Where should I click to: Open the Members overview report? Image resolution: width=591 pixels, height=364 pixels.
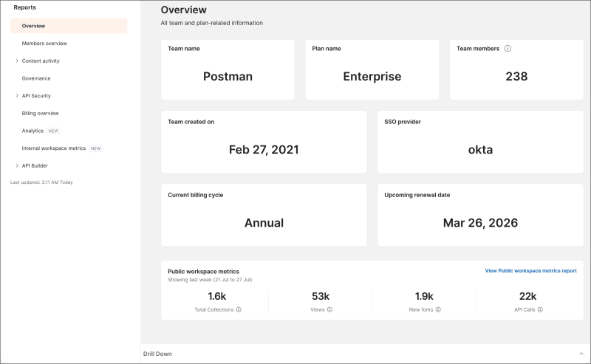coord(44,44)
